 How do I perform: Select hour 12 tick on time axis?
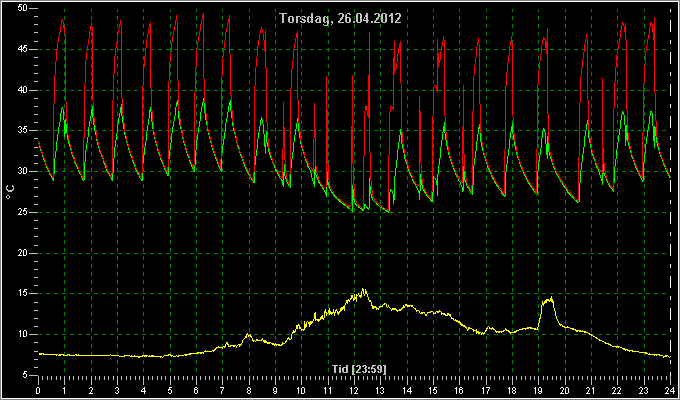354,390
